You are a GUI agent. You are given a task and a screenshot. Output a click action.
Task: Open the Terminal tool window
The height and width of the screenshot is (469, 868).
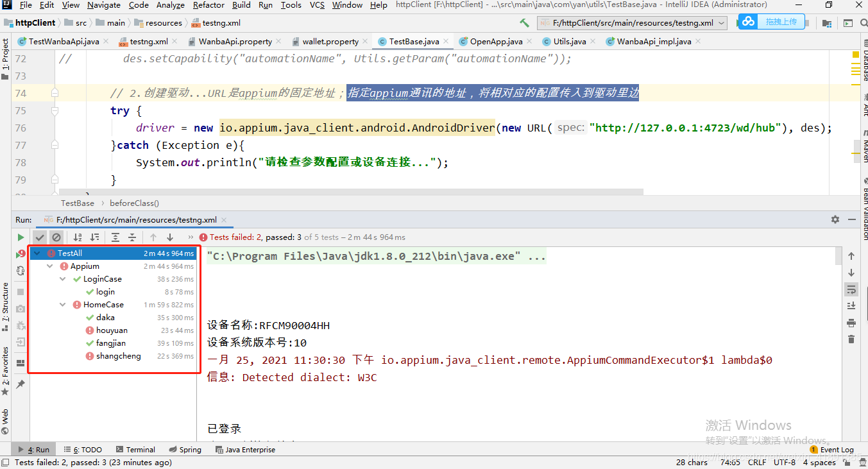point(135,450)
